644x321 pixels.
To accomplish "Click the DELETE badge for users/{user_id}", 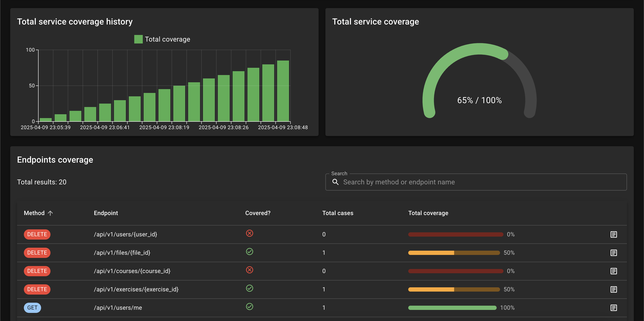I will [x=37, y=234].
